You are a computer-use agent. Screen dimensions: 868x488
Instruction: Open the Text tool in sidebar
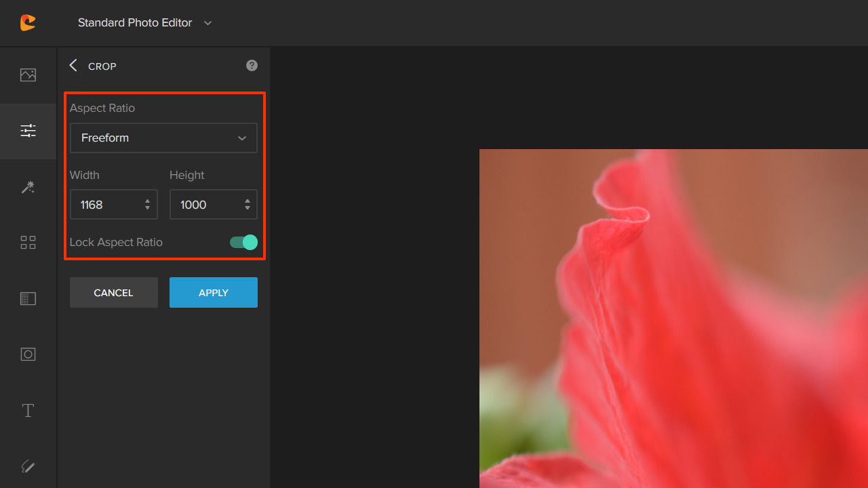pos(28,410)
